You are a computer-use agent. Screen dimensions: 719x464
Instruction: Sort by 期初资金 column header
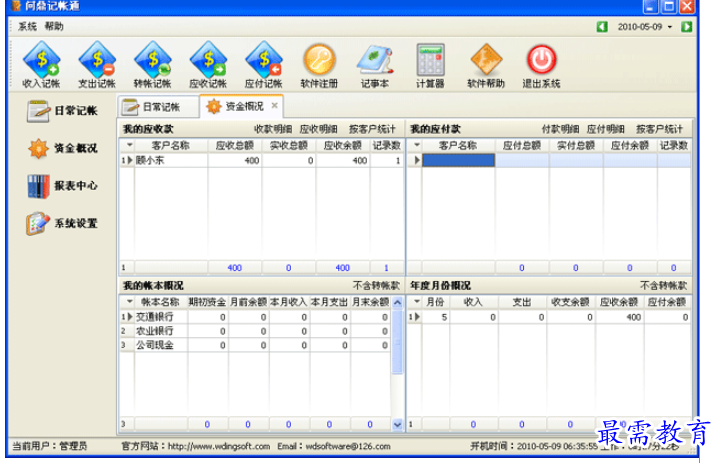pyautogui.click(x=208, y=302)
